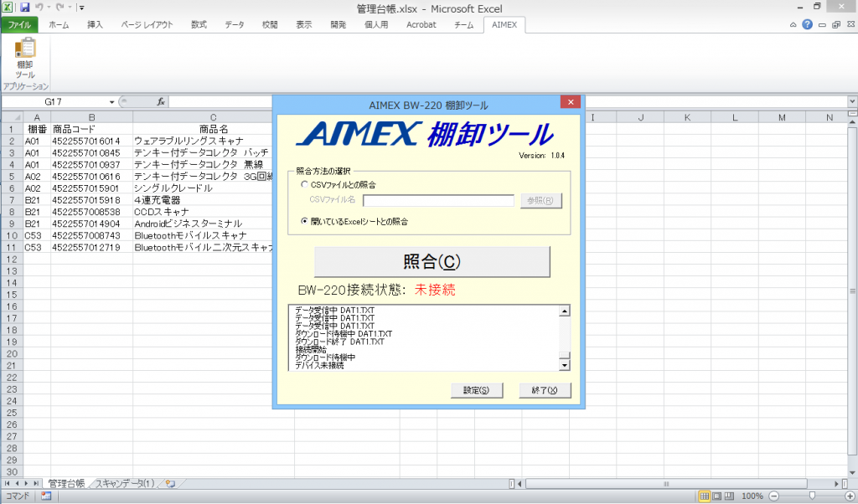Viewport: 858px width, 504px height.
Task: Select row 12 header
Action: (x=12, y=259)
